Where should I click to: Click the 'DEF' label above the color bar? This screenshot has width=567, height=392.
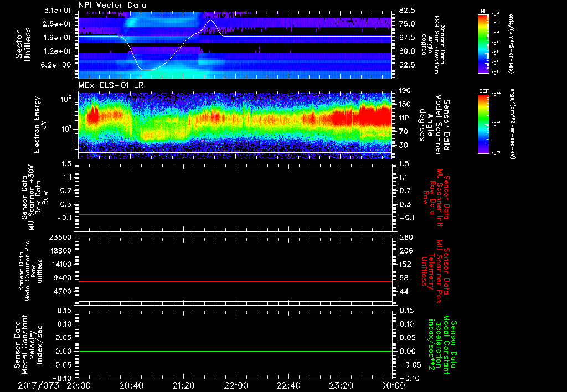click(x=484, y=91)
